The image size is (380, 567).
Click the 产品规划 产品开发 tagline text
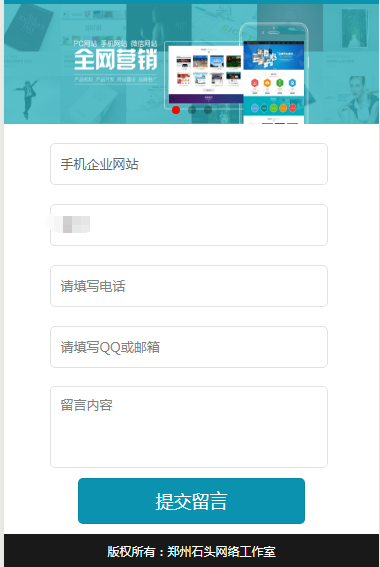tap(115, 79)
